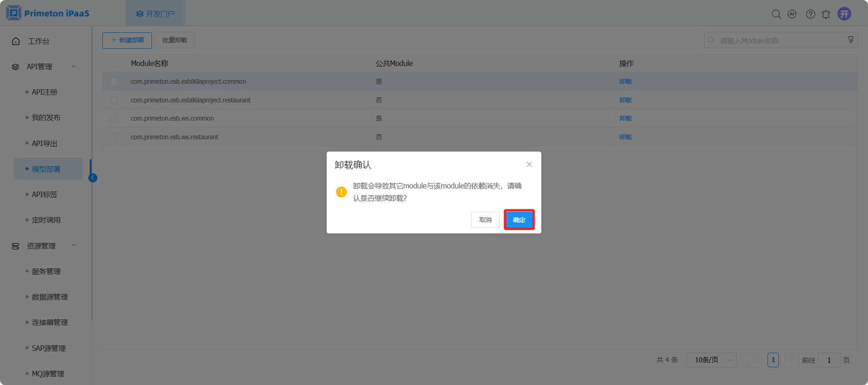This screenshot has width=868, height=385.
Task: Click the Primeton iPaaS logo
Action: click(x=48, y=13)
